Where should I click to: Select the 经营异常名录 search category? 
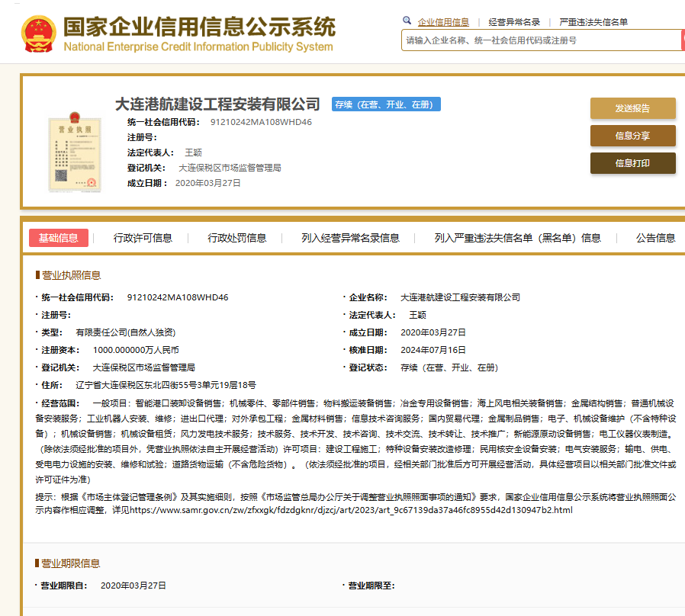click(x=514, y=22)
